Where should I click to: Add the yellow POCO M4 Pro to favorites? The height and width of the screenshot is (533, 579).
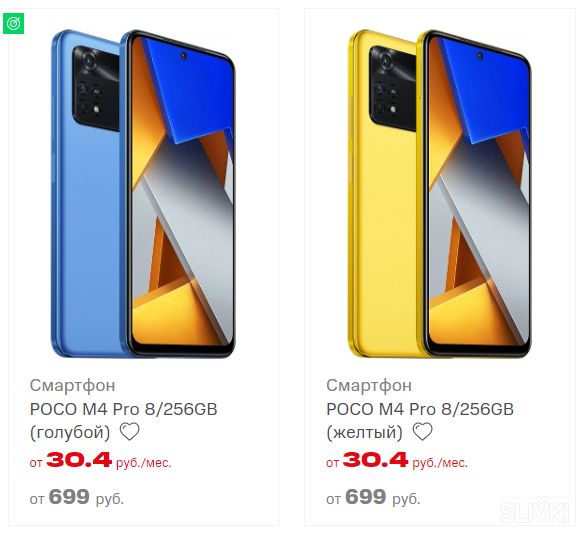(422, 431)
